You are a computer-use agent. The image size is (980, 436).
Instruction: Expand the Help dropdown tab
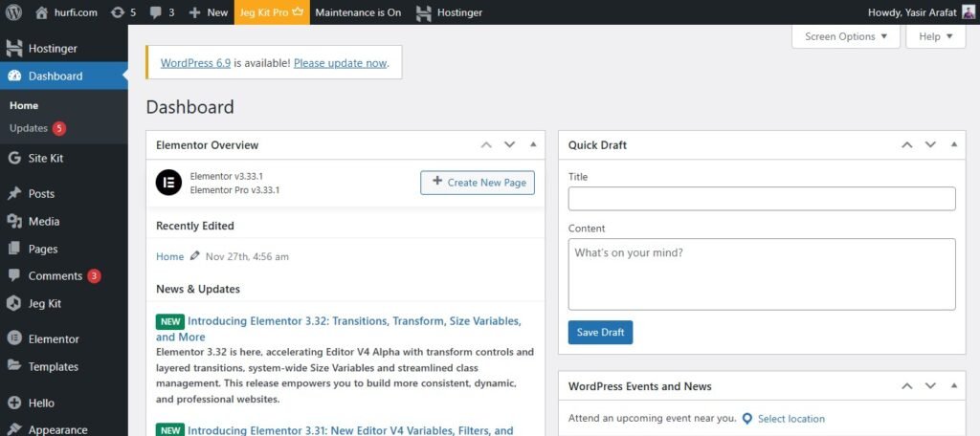point(935,36)
